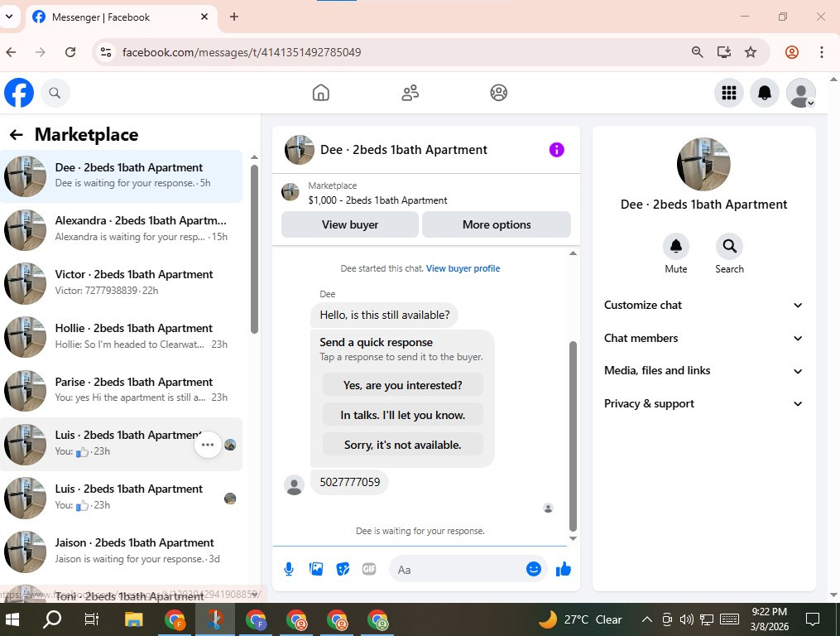Open the tab search dropdown arrow
840x636 pixels.
[x=9, y=17]
